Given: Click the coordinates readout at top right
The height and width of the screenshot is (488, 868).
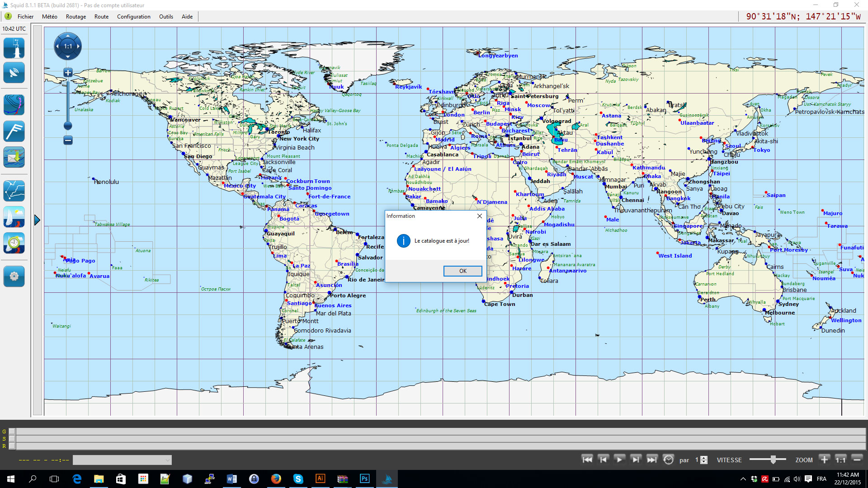Looking at the screenshot, I should coord(803,16).
